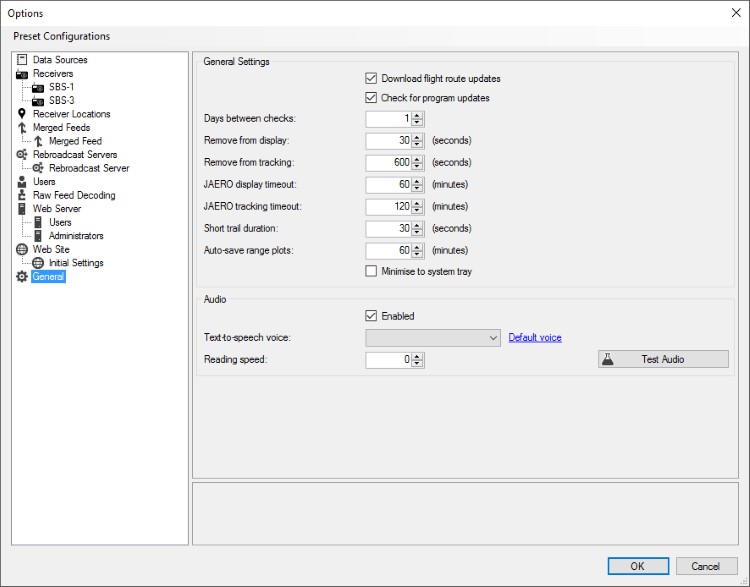Uncheck Download flight route updates

[x=372, y=78]
